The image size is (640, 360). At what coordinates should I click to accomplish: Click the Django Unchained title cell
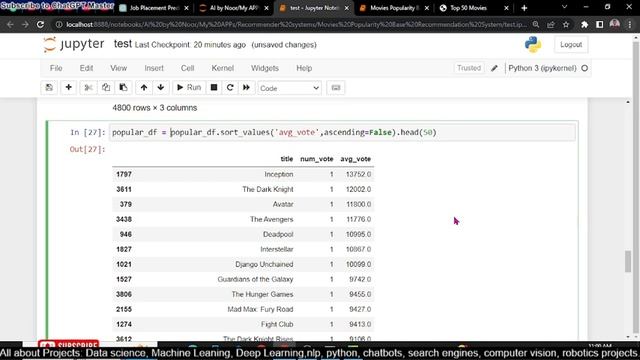(x=264, y=264)
